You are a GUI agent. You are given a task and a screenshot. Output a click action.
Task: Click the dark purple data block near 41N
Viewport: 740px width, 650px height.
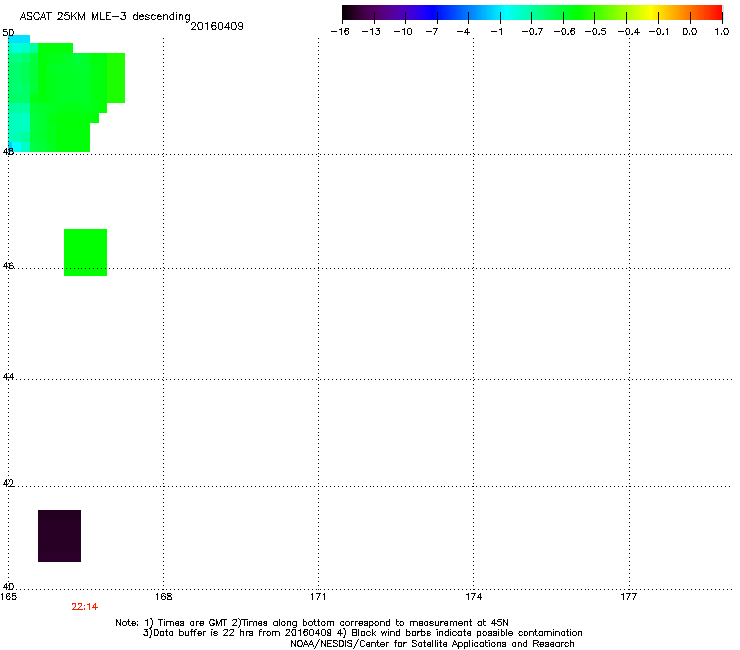[x=59, y=536]
